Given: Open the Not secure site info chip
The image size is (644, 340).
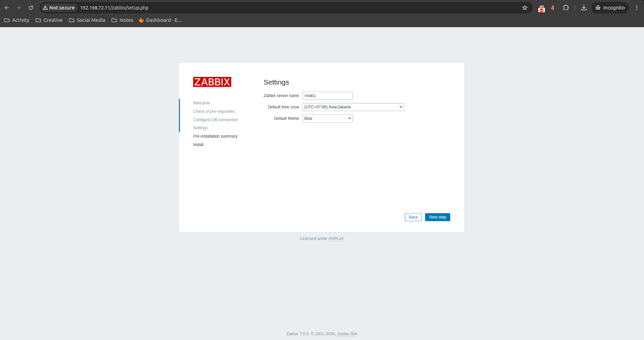Looking at the screenshot, I should [59, 8].
